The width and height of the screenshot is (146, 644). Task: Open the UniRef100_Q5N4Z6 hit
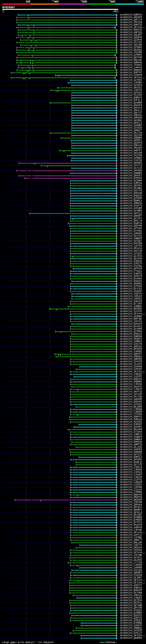(x=131, y=203)
